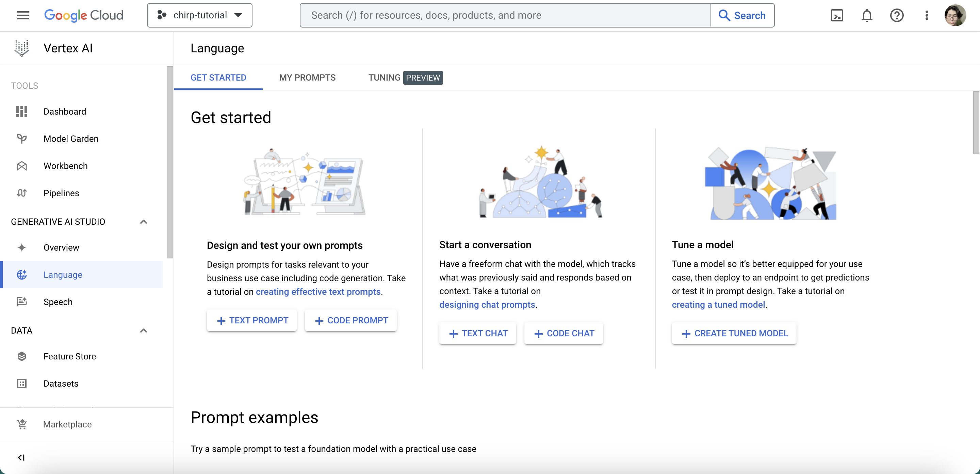
Task: Open the notifications bell
Action: coord(867,15)
